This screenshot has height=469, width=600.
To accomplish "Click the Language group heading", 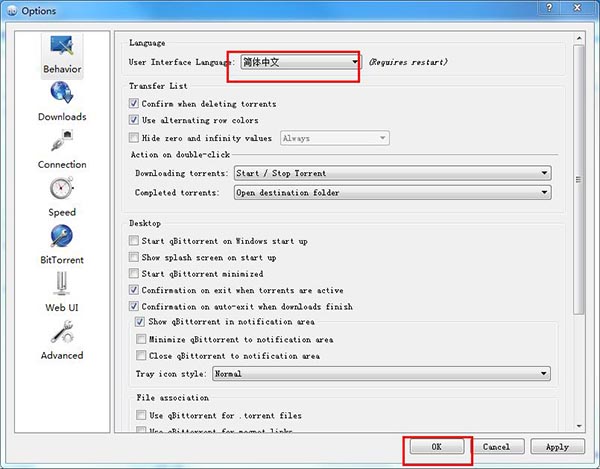I will [147, 43].
